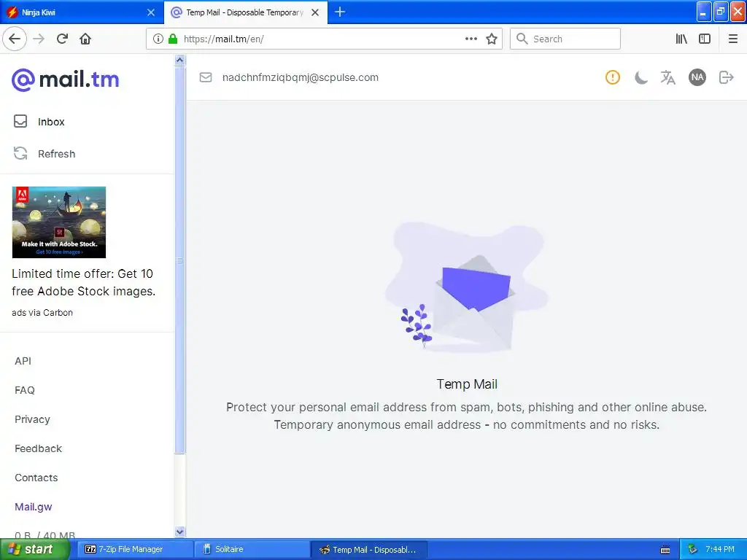Viewport: 747px width, 560px height.
Task: Click the browser forward arrow button
Action: coord(39,39)
